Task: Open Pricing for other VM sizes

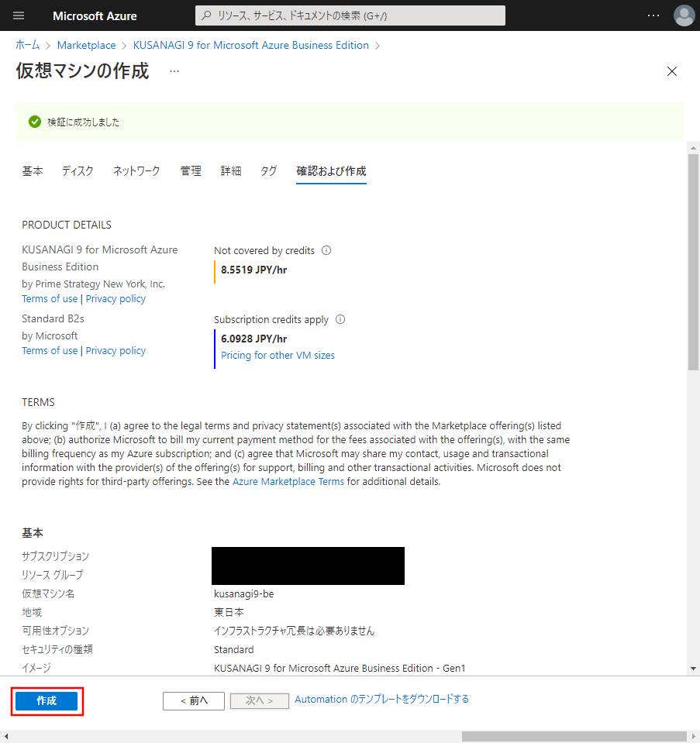Action: [x=278, y=356]
